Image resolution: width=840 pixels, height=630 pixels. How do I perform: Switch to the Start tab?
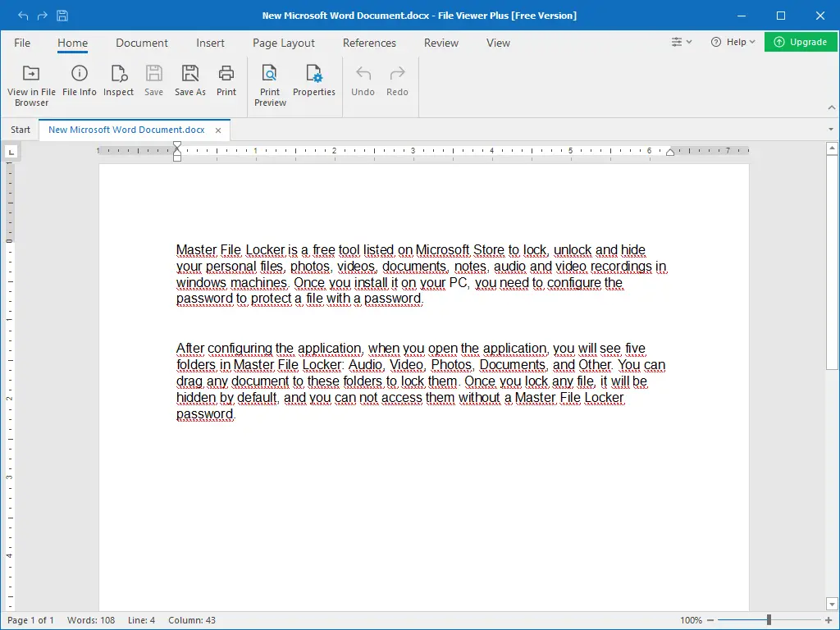click(21, 130)
